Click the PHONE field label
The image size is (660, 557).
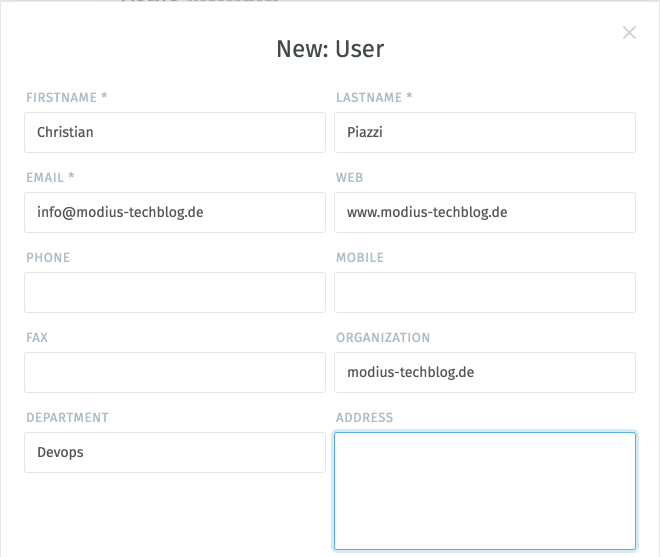tap(48, 258)
